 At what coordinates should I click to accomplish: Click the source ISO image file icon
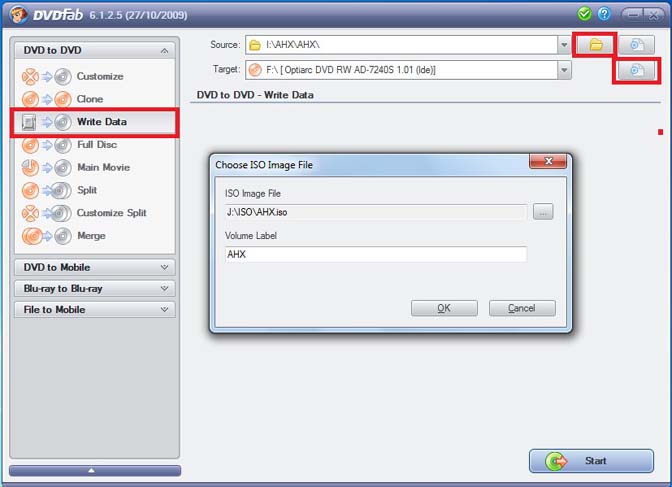point(636,44)
